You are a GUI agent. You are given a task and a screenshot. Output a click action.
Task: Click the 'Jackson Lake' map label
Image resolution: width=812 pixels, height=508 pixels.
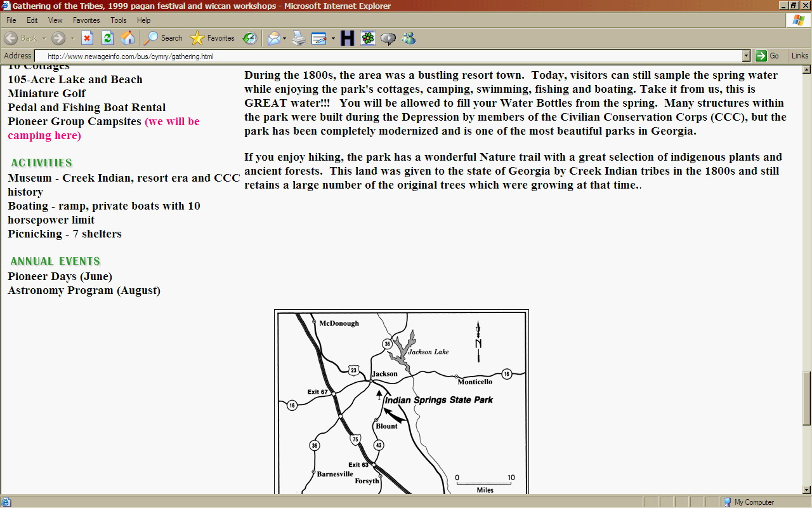pyautogui.click(x=428, y=352)
